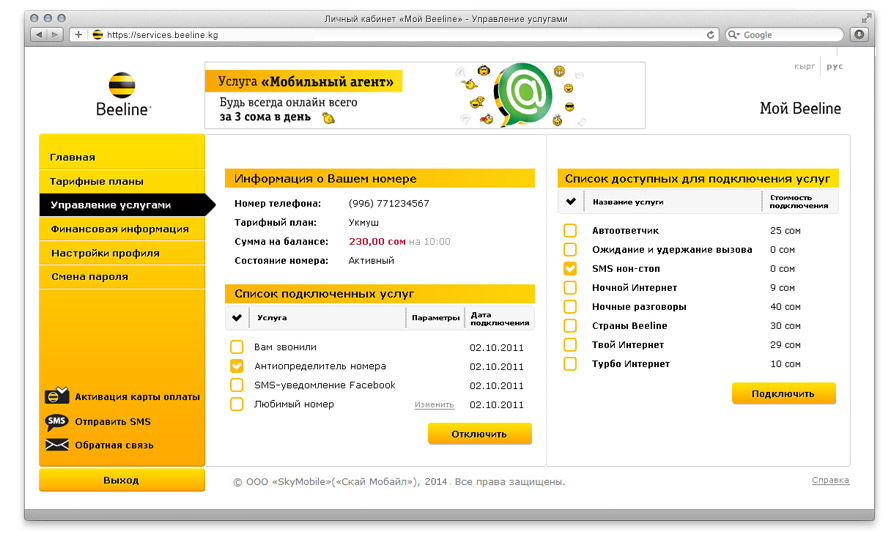Uncheck Антиопределитель номера checkbox
Image resolution: width=894 pixels, height=539 pixels.
pyautogui.click(x=237, y=366)
